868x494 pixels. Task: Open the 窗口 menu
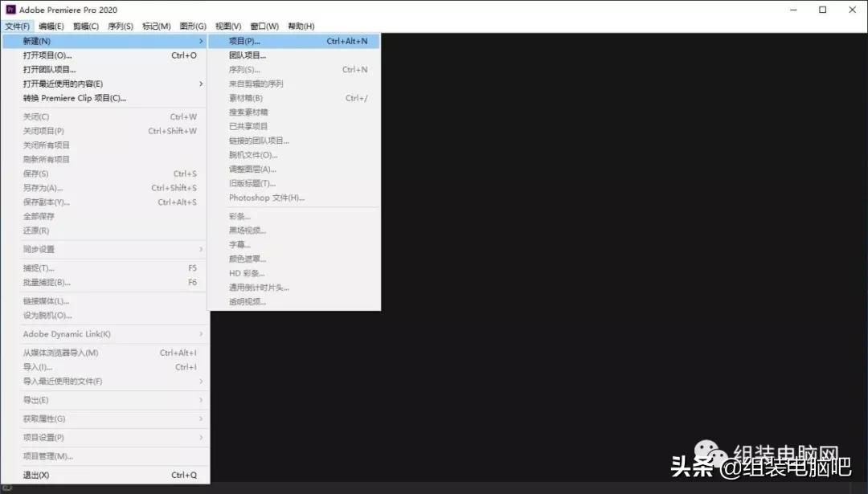pyautogui.click(x=264, y=26)
